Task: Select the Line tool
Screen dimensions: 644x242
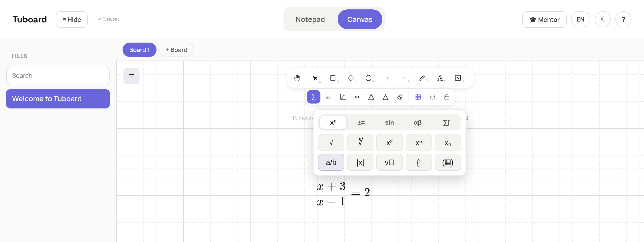Action: [x=404, y=78]
